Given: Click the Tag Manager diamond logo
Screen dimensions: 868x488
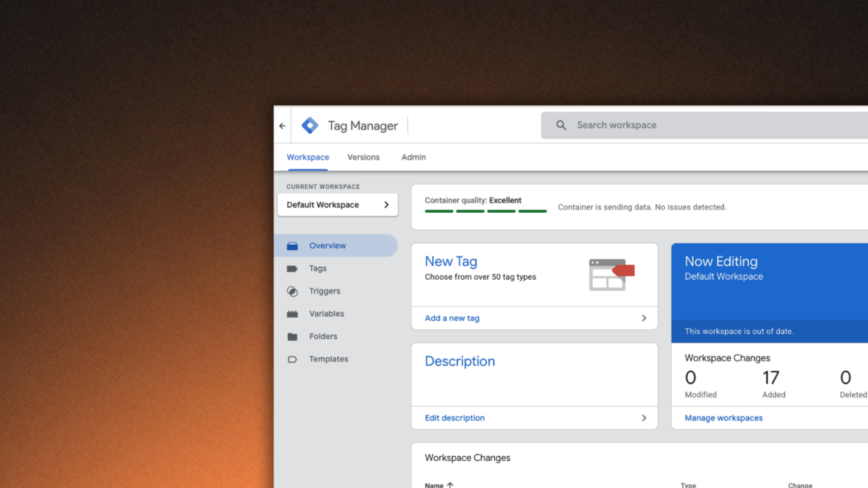Looking at the screenshot, I should pos(310,125).
